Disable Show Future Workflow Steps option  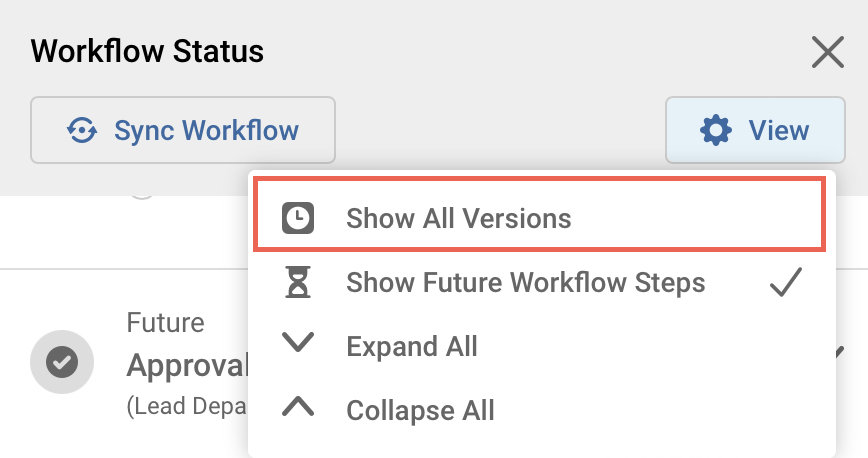[x=525, y=283]
